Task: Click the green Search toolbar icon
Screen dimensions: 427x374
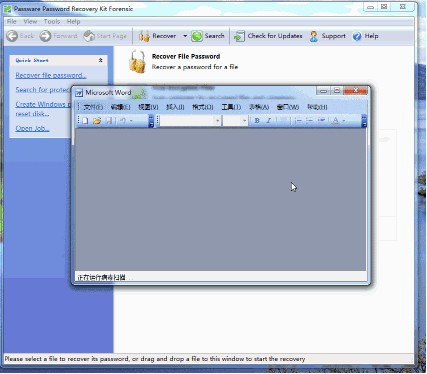Action: click(197, 36)
